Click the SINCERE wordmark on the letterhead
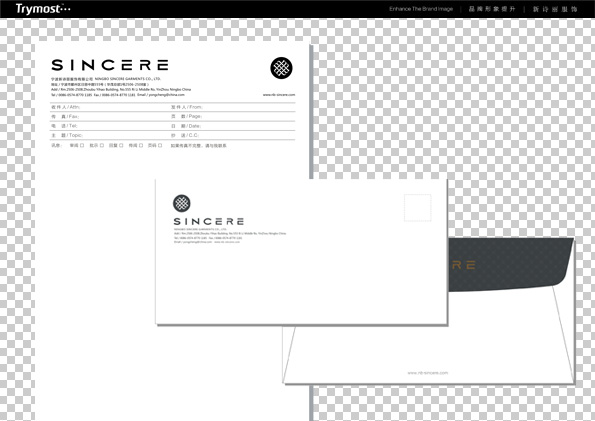The height and width of the screenshot is (421, 595). pyautogui.click(x=110, y=65)
